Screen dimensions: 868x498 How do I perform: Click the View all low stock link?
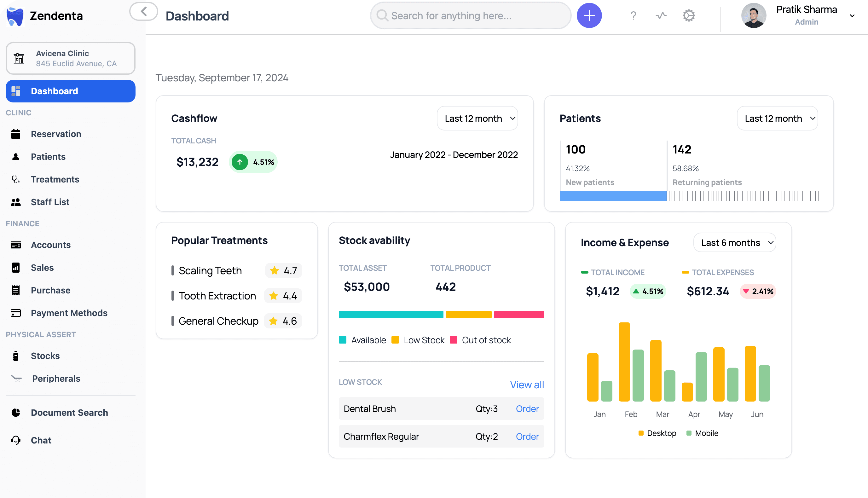point(527,385)
